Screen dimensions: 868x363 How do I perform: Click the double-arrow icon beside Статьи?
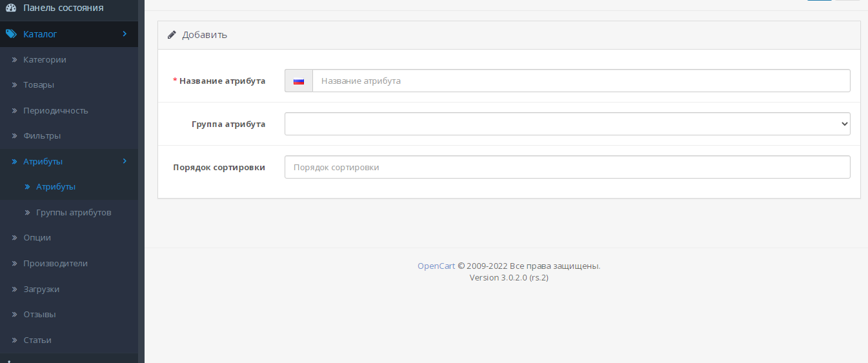click(x=15, y=340)
